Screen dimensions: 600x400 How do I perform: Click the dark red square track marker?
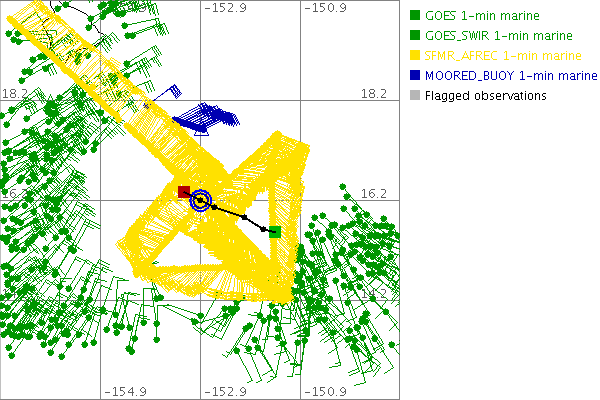point(184,191)
